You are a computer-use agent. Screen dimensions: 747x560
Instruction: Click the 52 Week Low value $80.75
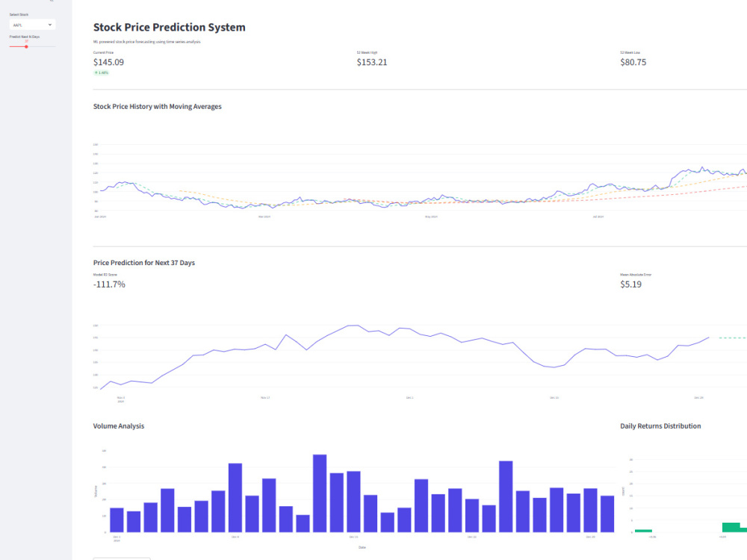pos(633,63)
